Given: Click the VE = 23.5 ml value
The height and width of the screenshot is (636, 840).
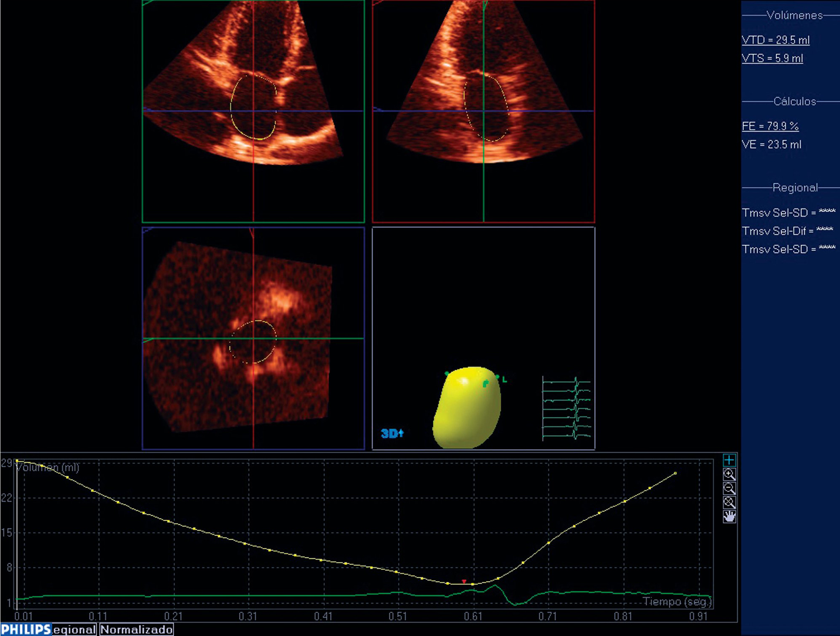Looking at the screenshot, I should (771, 145).
